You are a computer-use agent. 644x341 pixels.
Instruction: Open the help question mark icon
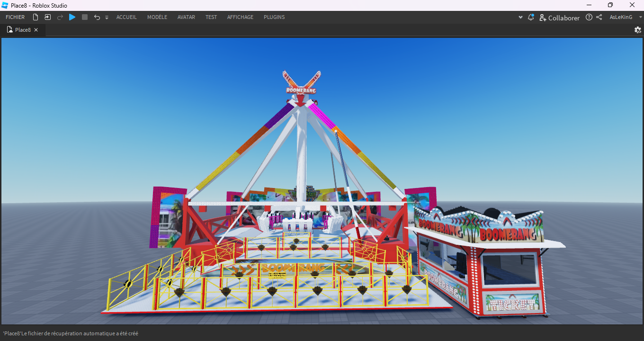pyautogui.click(x=589, y=17)
